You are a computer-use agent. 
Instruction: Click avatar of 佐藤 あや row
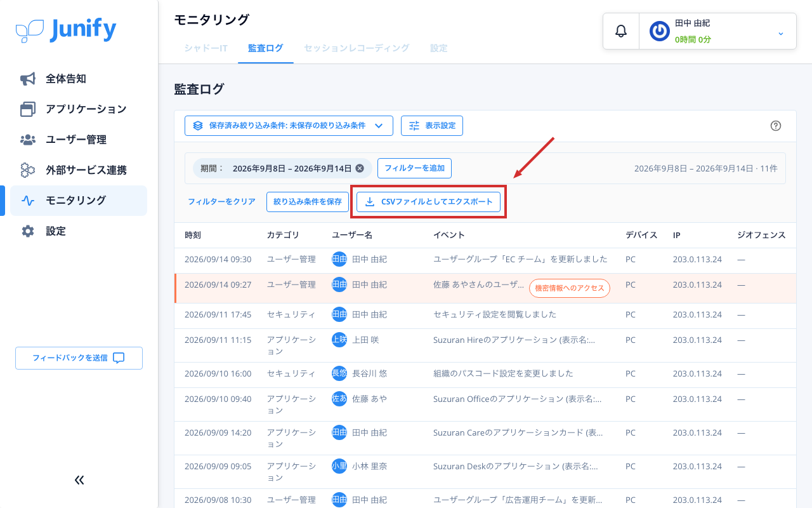click(339, 399)
